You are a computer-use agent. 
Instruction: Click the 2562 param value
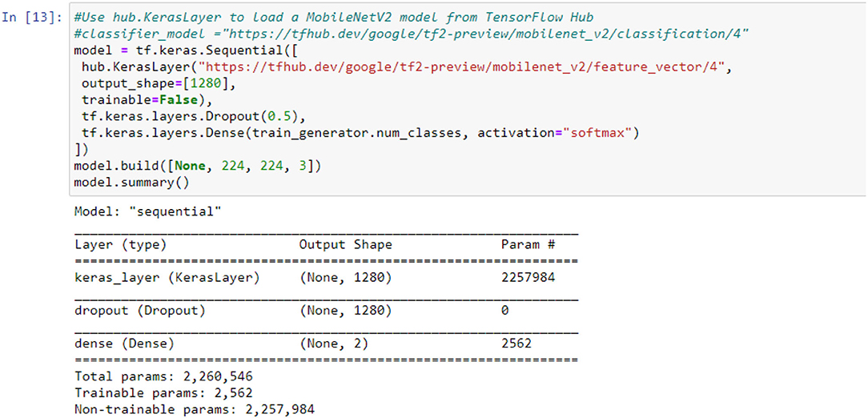(516, 344)
